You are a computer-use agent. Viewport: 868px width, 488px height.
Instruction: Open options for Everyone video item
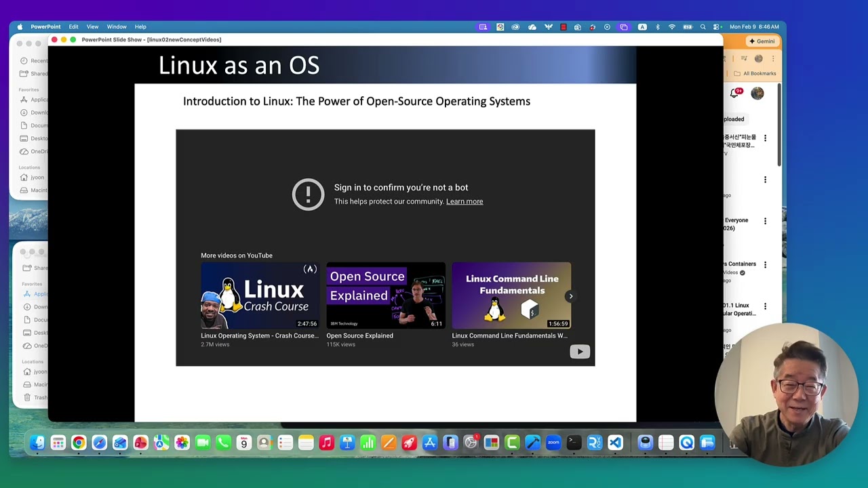click(765, 221)
